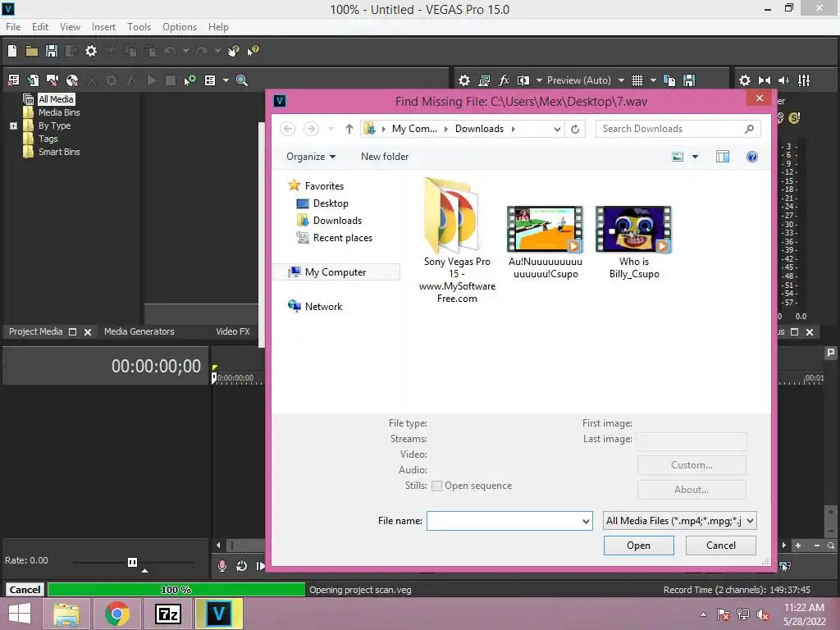Click the Capture Video icon

coord(52,80)
